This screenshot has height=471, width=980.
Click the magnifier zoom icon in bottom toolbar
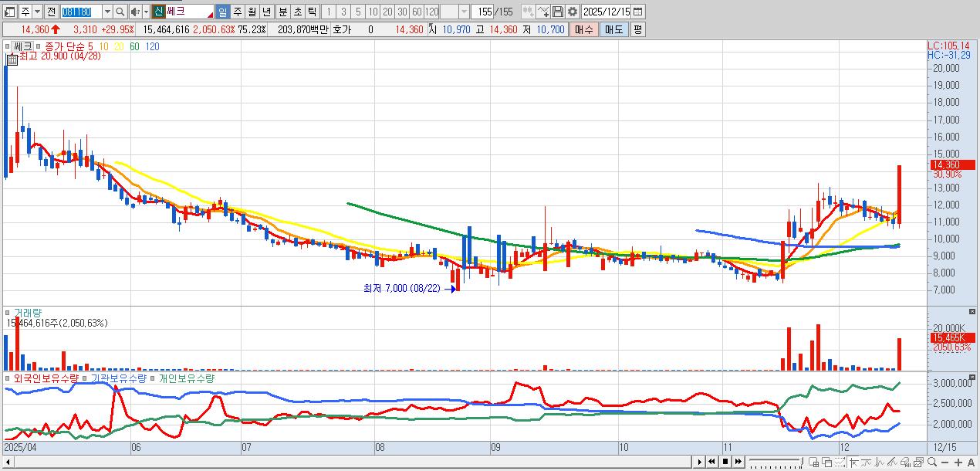tap(932, 462)
